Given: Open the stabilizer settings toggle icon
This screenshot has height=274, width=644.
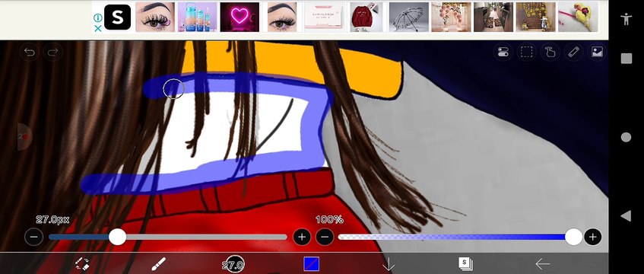Looking at the screenshot, I should [x=503, y=52].
